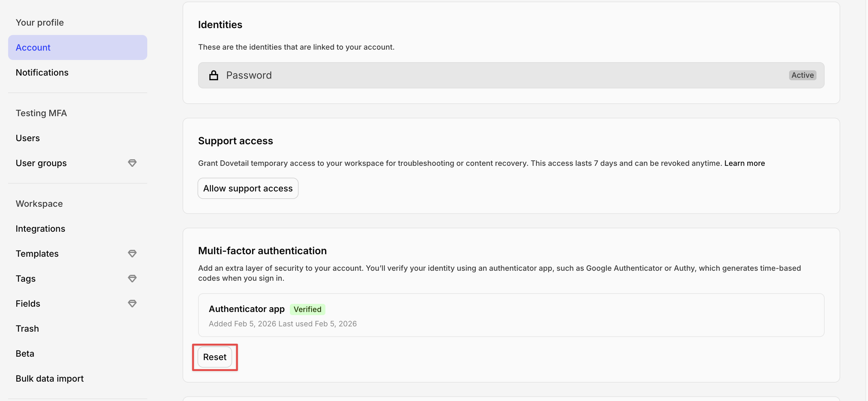Open the Beta features page
This screenshot has width=868, height=401.
(x=25, y=354)
